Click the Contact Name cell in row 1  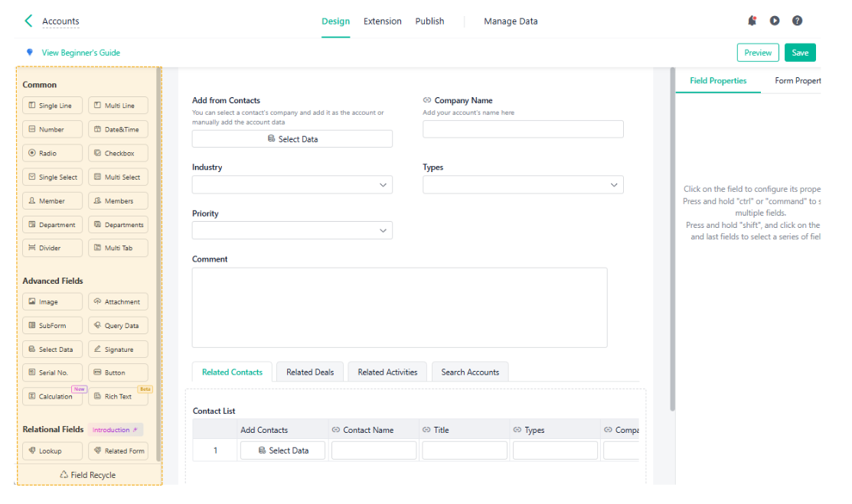coord(374,450)
